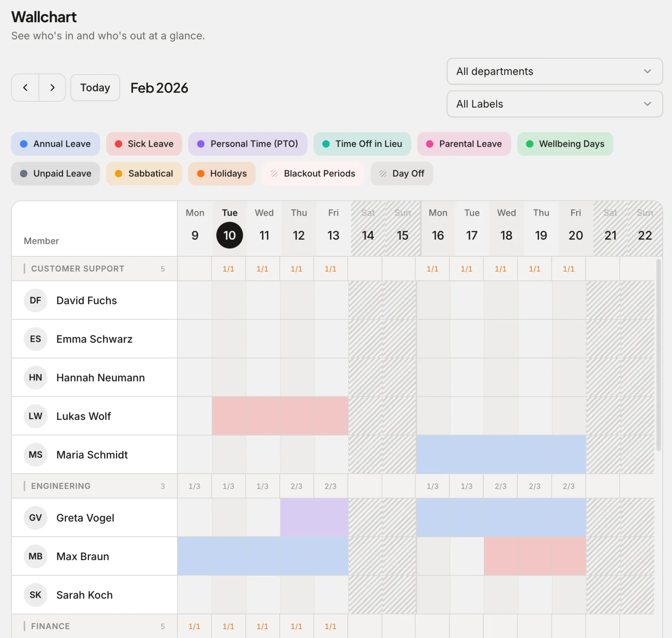Image resolution: width=672 pixels, height=638 pixels.
Task: Select the GV avatar of Greta Vogel
Action: 36,518
